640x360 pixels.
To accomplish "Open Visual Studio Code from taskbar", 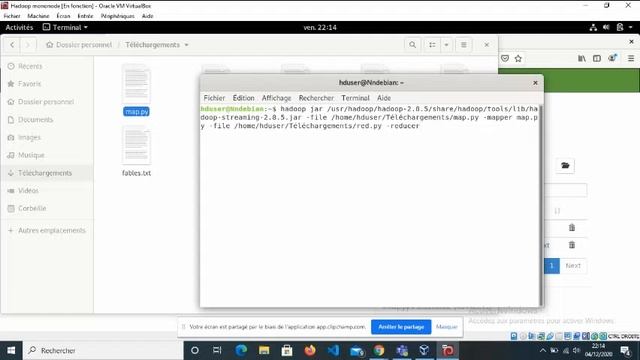I will [x=333, y=350].
